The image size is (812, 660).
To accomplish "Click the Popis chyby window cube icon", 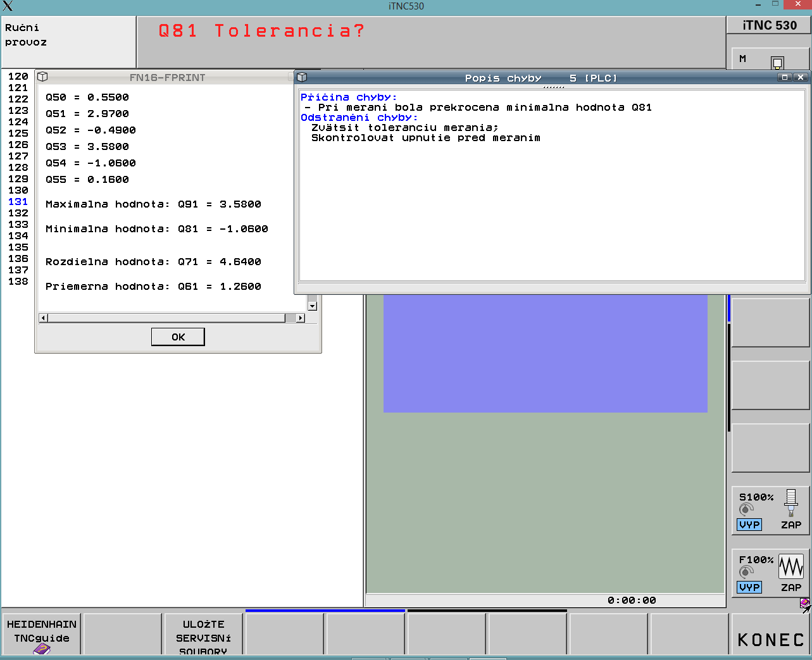I will click(x=302, y=77).
